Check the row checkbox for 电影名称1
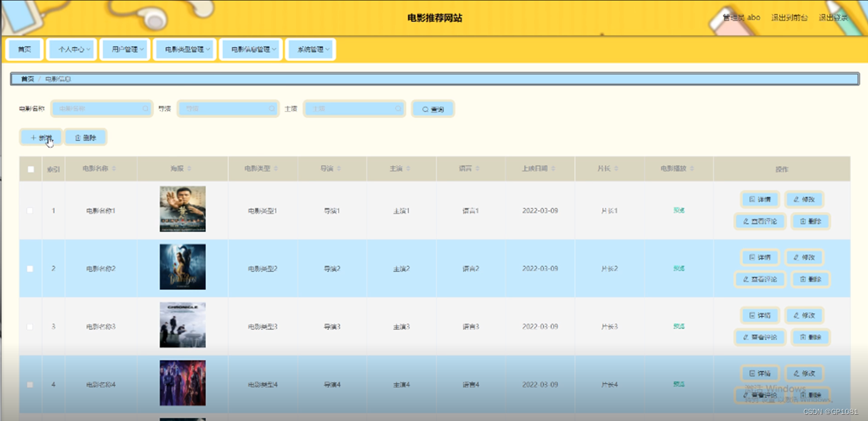868x421 pixels. click(29, 210)
